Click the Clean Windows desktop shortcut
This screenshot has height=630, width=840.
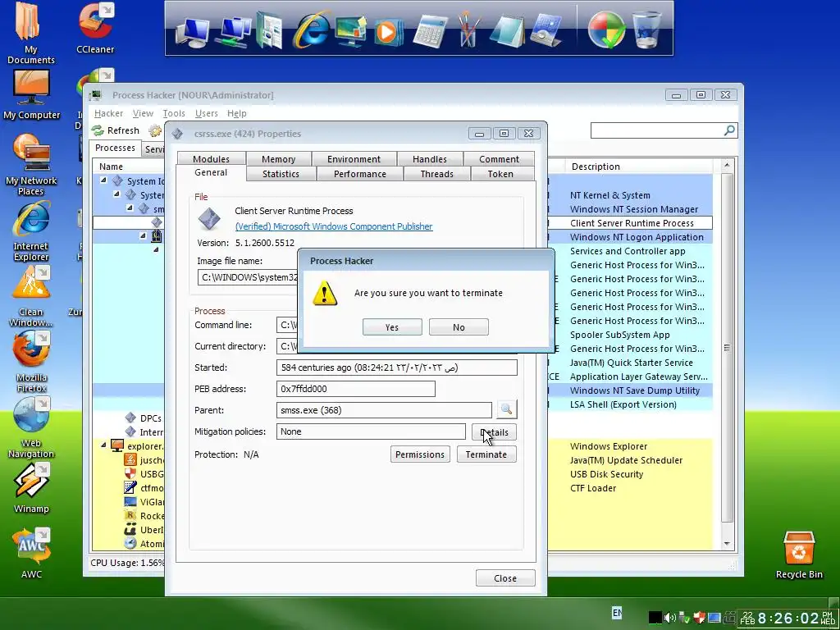tap(31, 296)
